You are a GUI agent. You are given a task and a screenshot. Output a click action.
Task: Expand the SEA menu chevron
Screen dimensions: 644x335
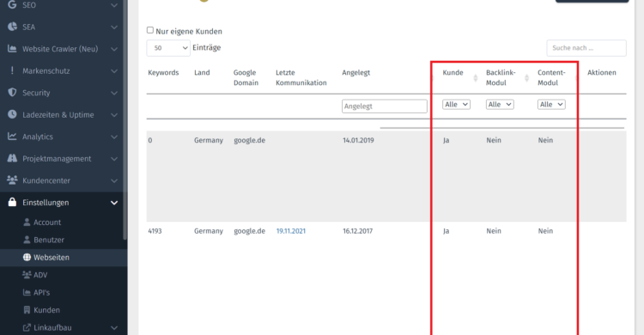114,27
